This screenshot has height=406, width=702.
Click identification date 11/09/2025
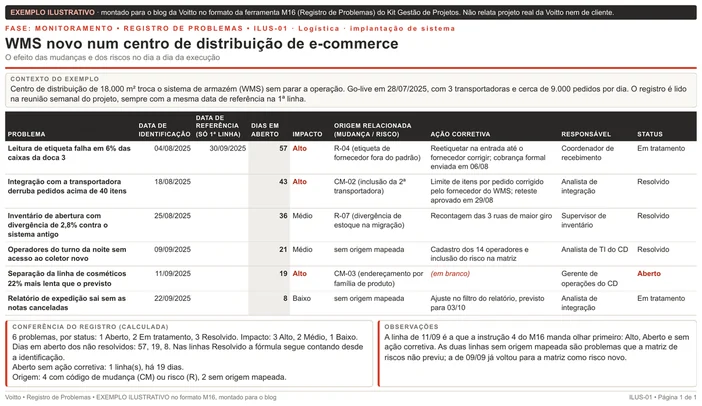[x=172, y=274]
